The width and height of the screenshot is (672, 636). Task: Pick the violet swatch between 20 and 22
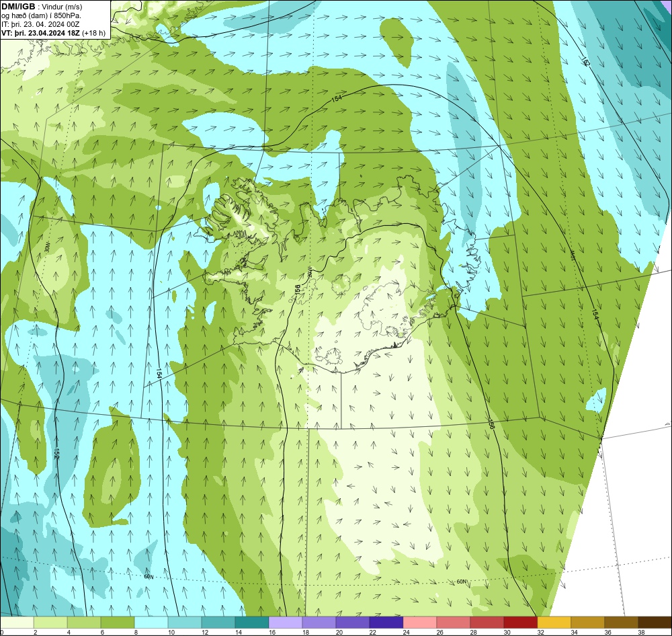353,623
